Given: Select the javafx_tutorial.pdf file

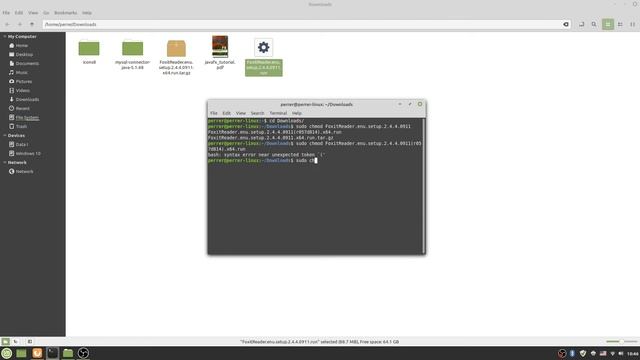Looking at the screenshot, I should tap(220, 52).
